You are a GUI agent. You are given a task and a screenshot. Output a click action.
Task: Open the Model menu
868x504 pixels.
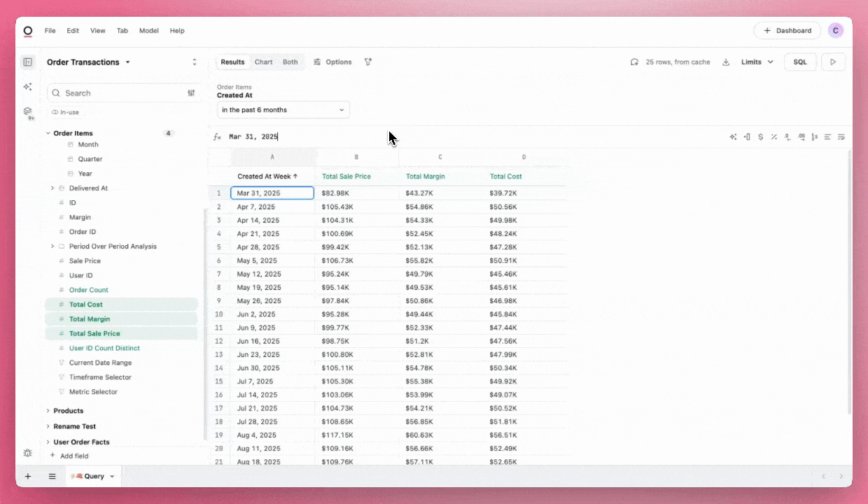tap(148, 31)
